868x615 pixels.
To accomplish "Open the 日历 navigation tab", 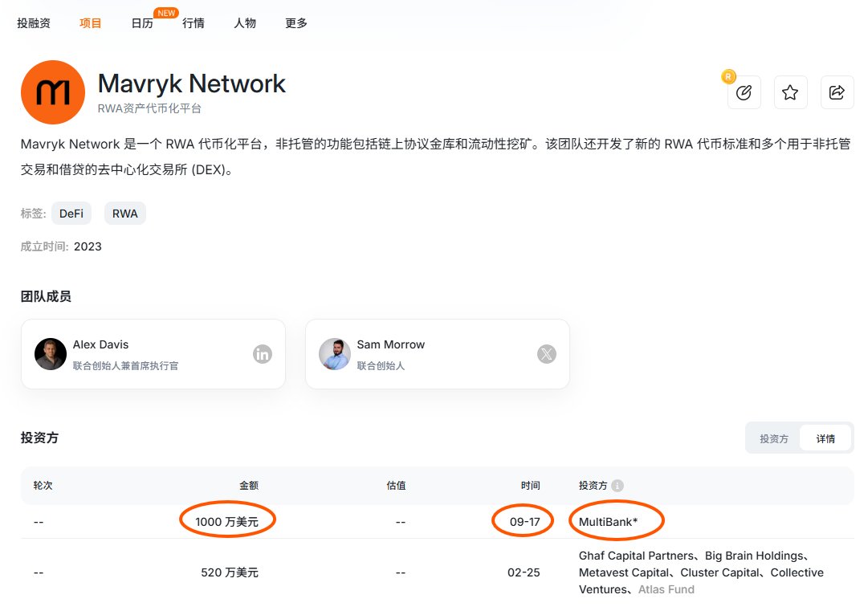I will 141,23.
